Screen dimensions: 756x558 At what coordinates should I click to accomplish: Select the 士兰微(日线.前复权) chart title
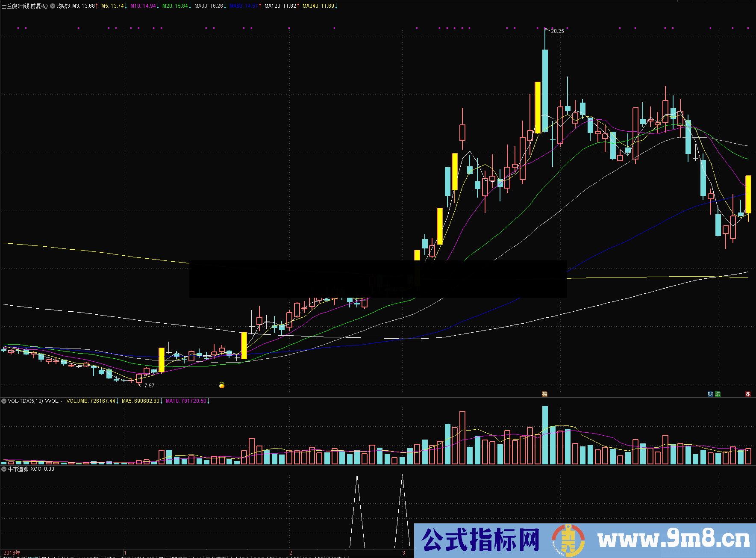[25, 6]
